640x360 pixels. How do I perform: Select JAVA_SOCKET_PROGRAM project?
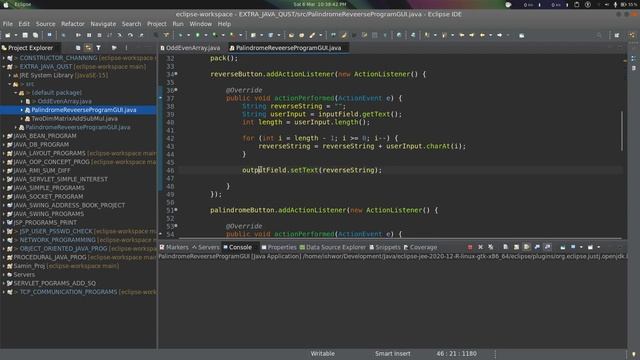48,196
